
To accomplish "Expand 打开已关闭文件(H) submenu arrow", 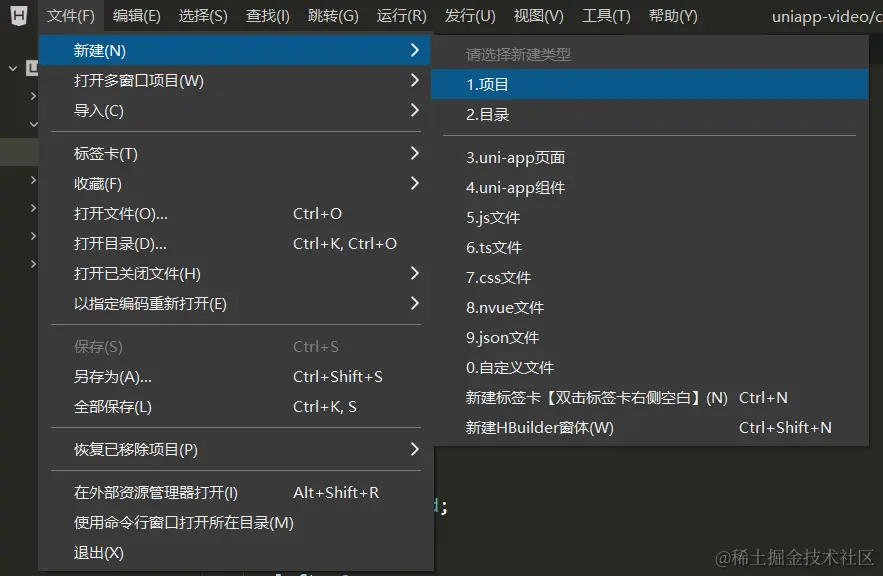I will pyautogui.click(x=414, y=274).
